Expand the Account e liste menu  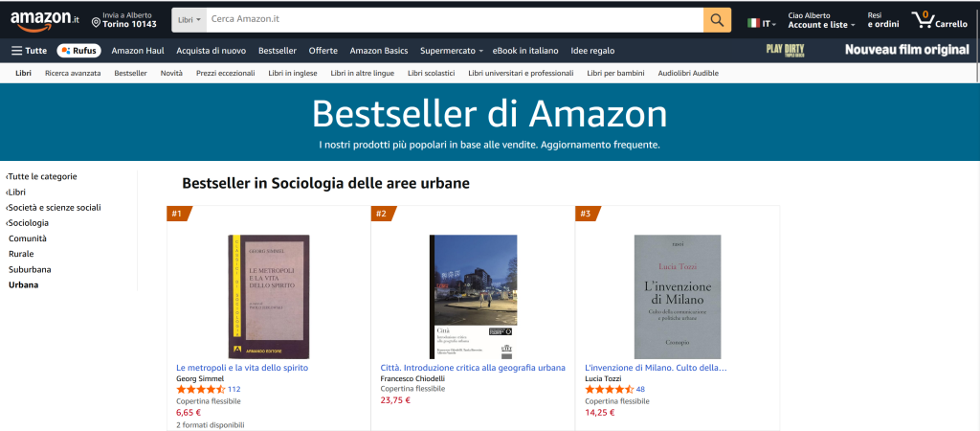821,25
